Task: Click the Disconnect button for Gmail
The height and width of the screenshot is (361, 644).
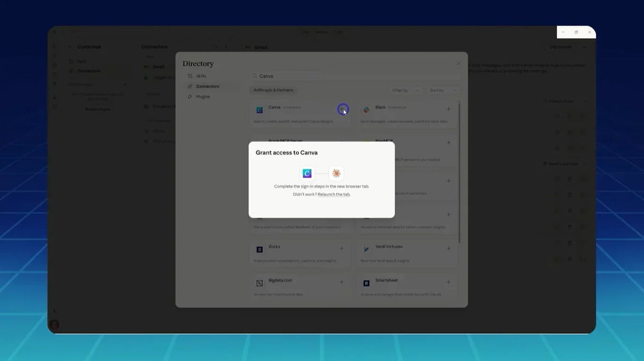Action: [x=561, y=47]
